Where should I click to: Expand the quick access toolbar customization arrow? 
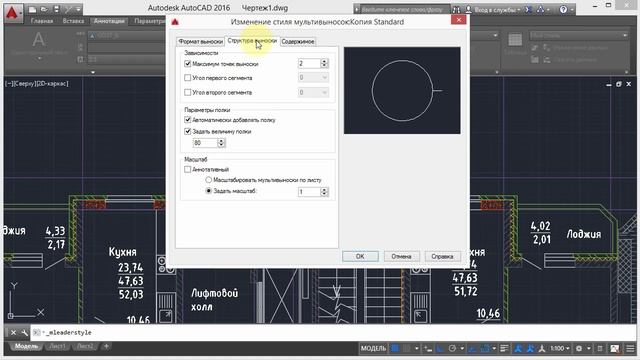78,9
